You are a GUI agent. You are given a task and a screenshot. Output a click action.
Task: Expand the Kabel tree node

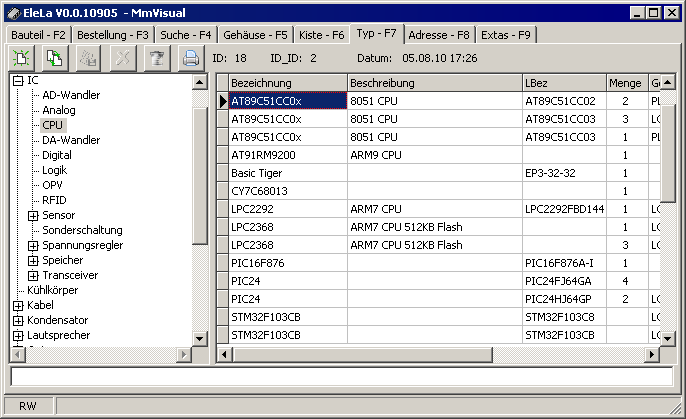click(18, 305)
